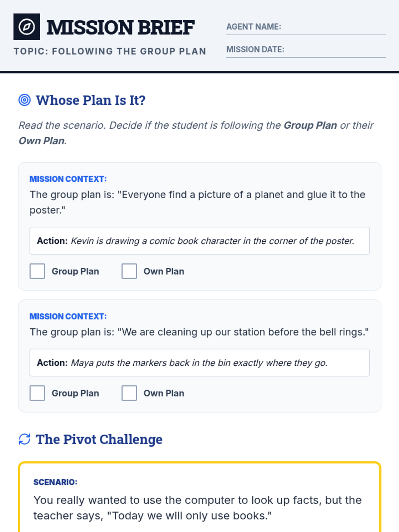399x532 pixels.
Task: Click the first Mission Context label
Action: pyautogui.click(x=68, y=179)
